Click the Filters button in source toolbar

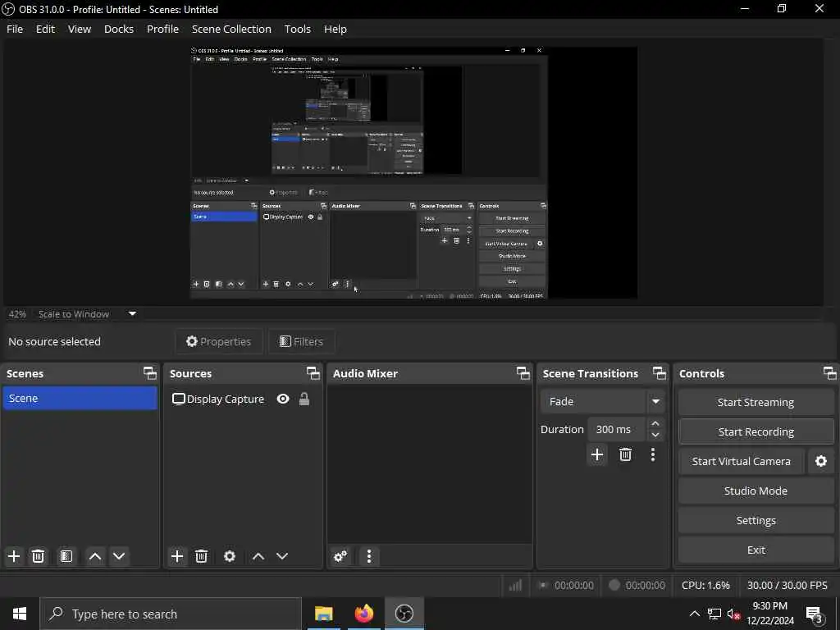[x=302, y=341]
